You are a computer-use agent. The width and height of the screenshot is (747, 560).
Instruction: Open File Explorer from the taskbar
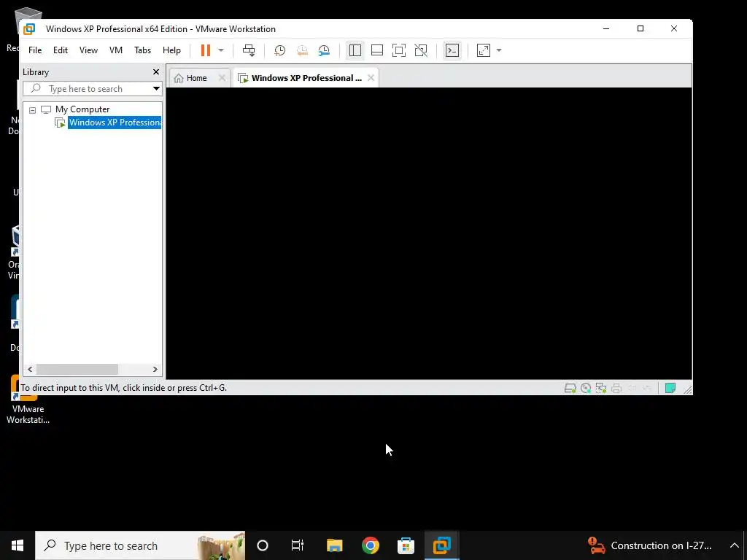(334, 545)
